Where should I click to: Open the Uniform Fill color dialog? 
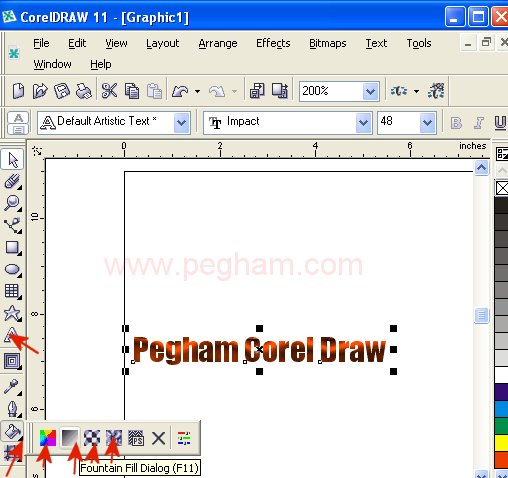pyautogui.click(x=48, y=438)
